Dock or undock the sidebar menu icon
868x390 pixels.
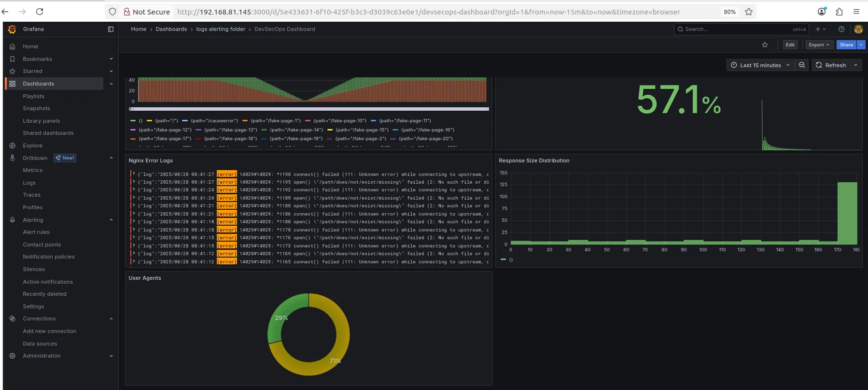pyautogui.click(x=111, y=29)
